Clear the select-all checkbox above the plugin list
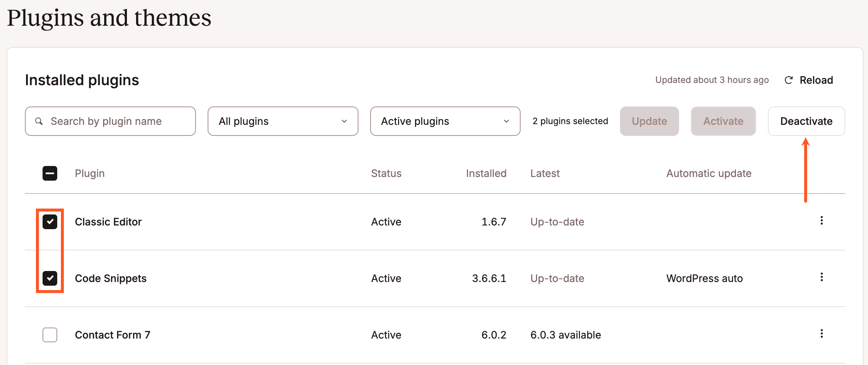The height and width of the screenshot is (365, 868). pyautogui.click(x=50, y=173)
